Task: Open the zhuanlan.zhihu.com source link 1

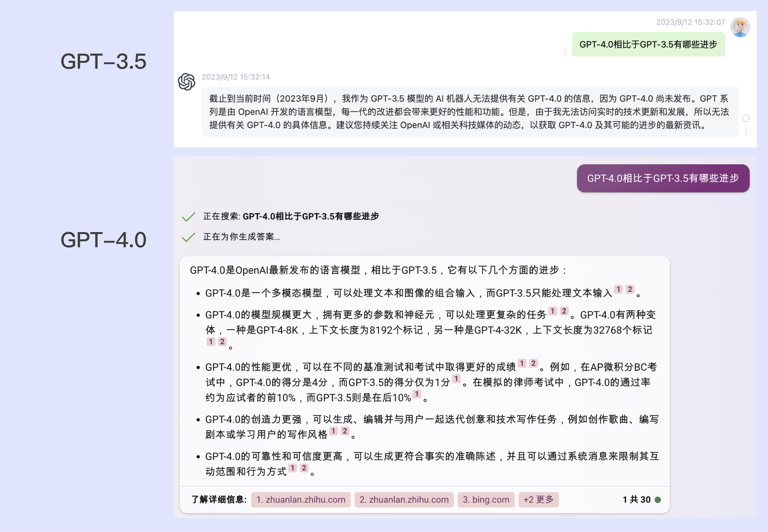Action: [300, 500]
